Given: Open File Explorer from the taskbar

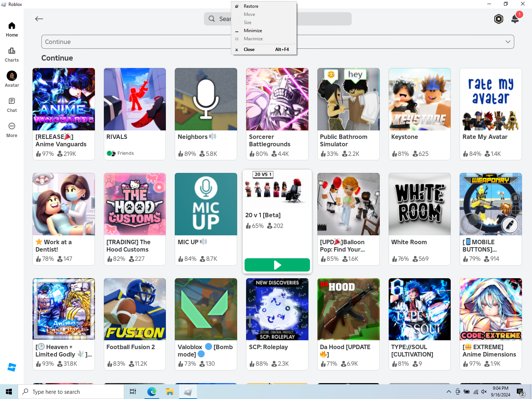Looking at the screenshot, I should 170,392.
